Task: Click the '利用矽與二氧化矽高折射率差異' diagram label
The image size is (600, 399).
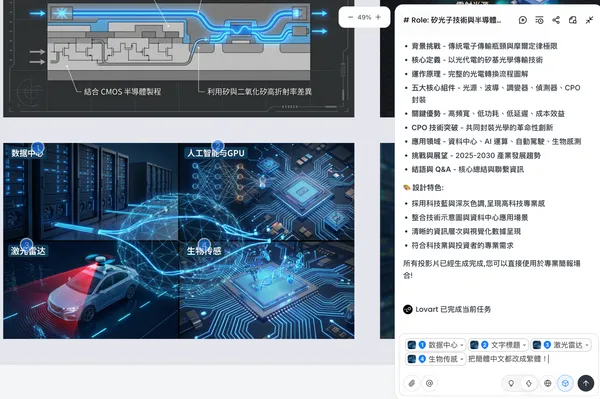Action: pos(259,92)
